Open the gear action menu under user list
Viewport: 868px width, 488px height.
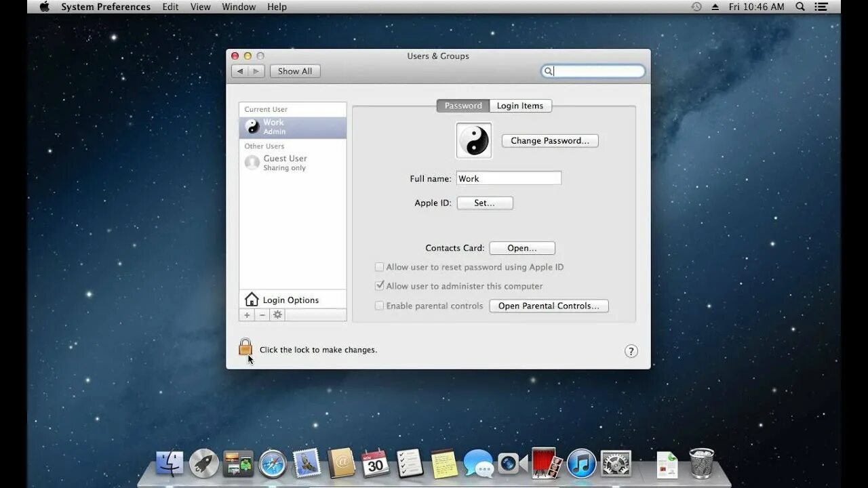tap(277, 315)
